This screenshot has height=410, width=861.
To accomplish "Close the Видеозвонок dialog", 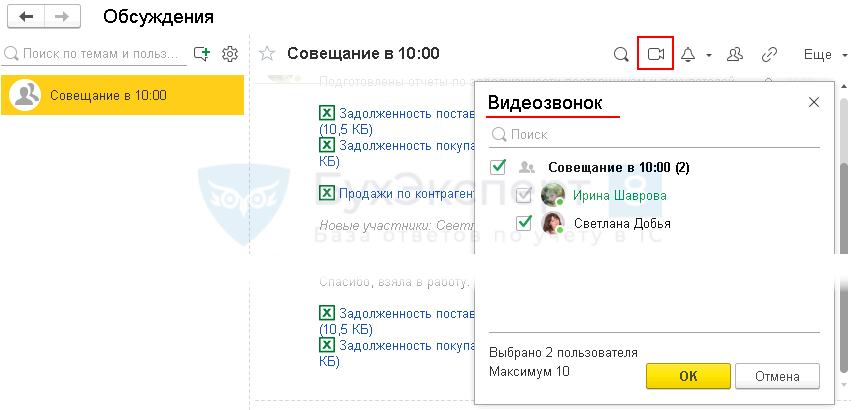I will pos(814,102).
